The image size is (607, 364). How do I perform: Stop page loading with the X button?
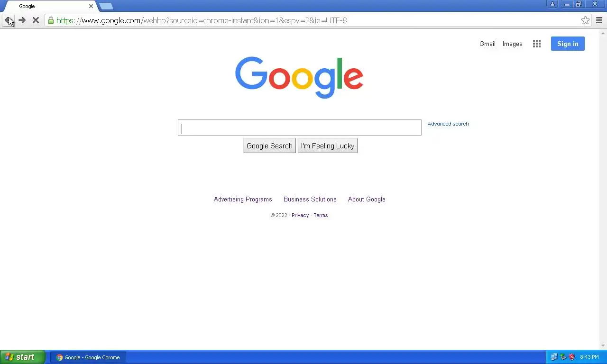coord(36,20)
